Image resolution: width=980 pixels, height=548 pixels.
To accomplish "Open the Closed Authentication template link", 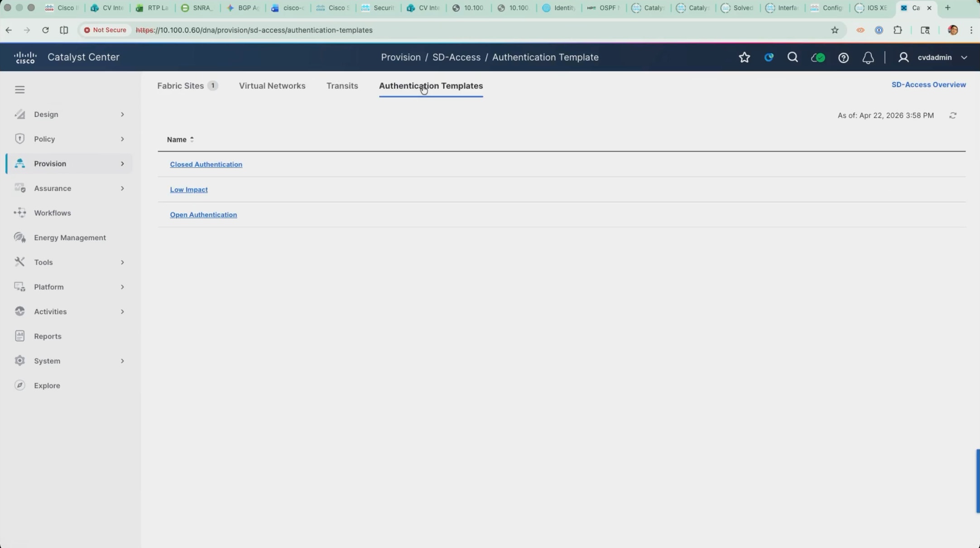I will (206, 165).
